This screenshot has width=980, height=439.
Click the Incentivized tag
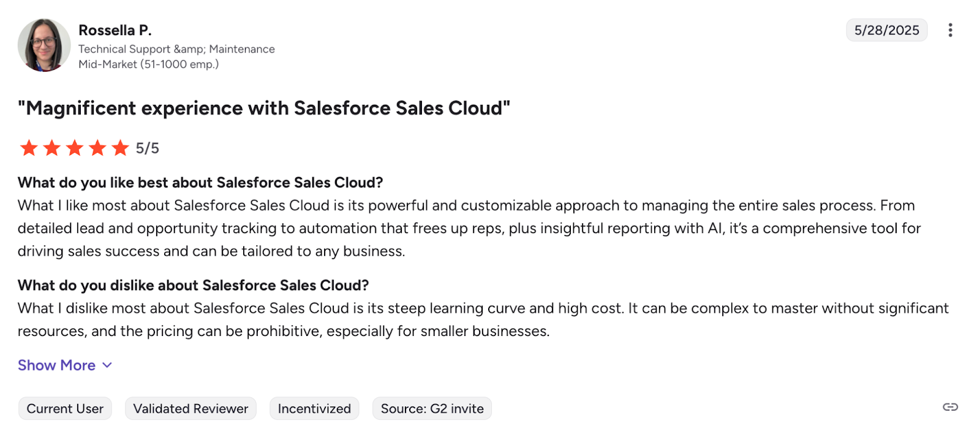click(x=314, y=408)
